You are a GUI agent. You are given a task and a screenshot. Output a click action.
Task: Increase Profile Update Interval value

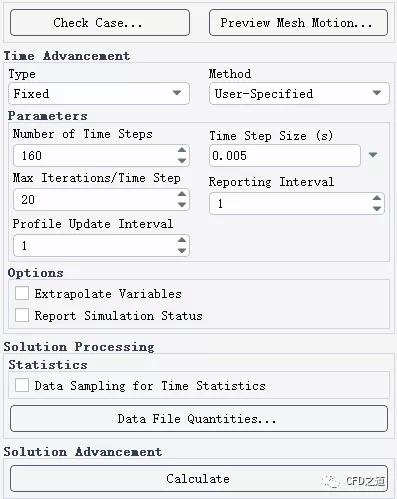pyautogui.click(x=182, y=240)
